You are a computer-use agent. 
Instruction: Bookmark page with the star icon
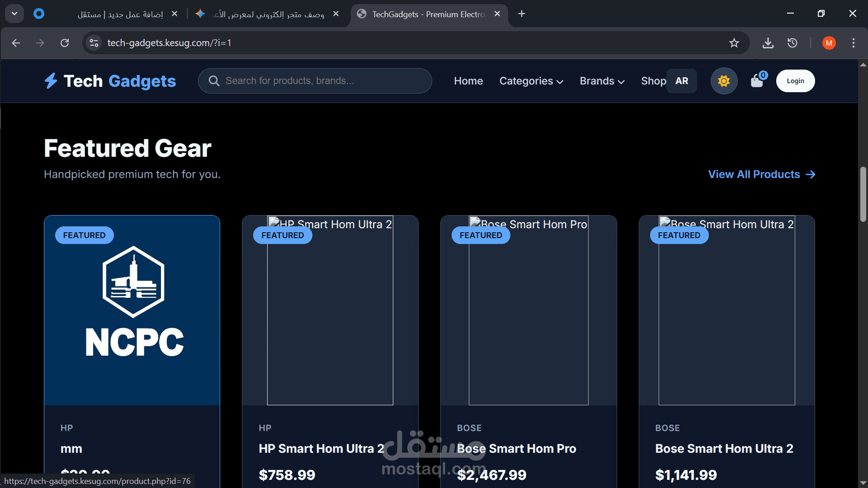(734, 43)
